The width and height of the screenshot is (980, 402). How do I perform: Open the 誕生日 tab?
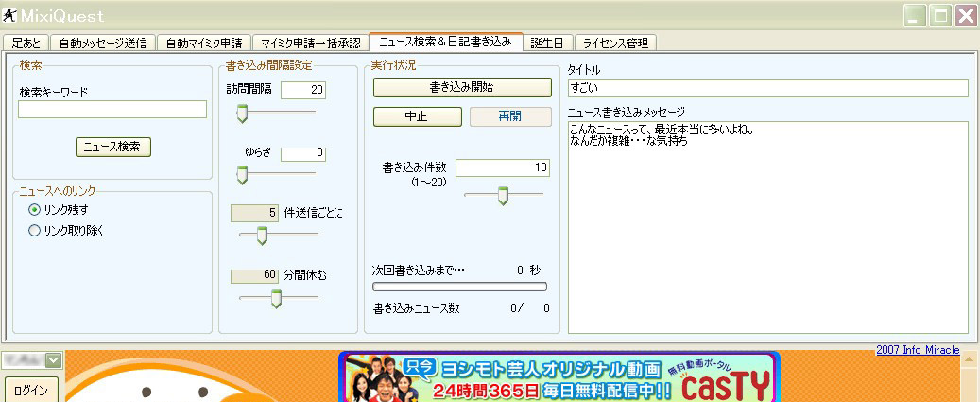point(547,44)
